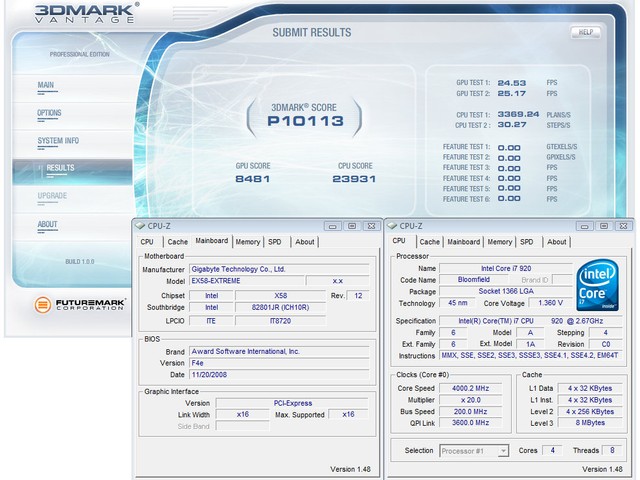The image size is (640, 480).
Task: Click QPI Link value 3600.0 MHz
Action: pyautogui.click(x=470, y=423)
